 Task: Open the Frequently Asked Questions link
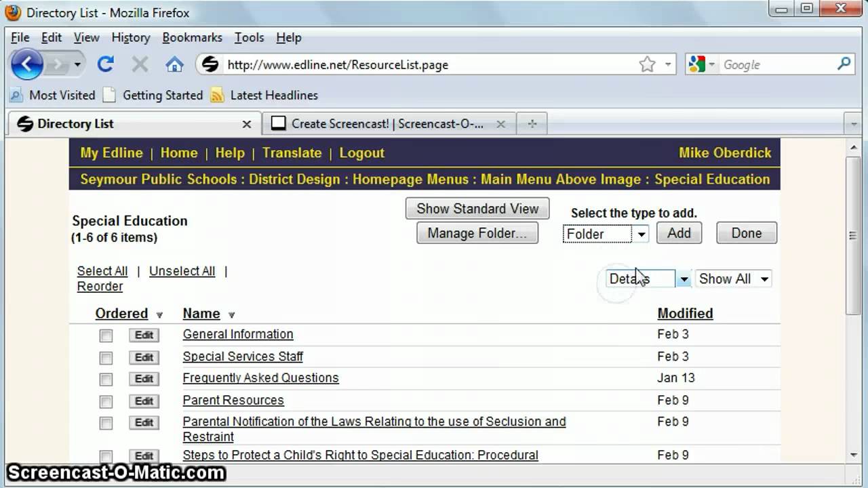[260, 378]
